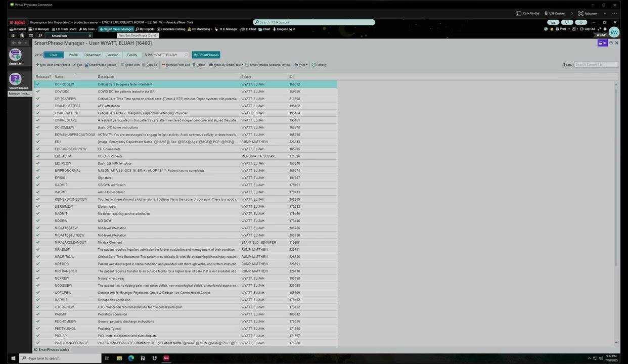Open ED Chart from toolbar
The width and height of the screenshot is (628, 364).
tap(248, 29)
